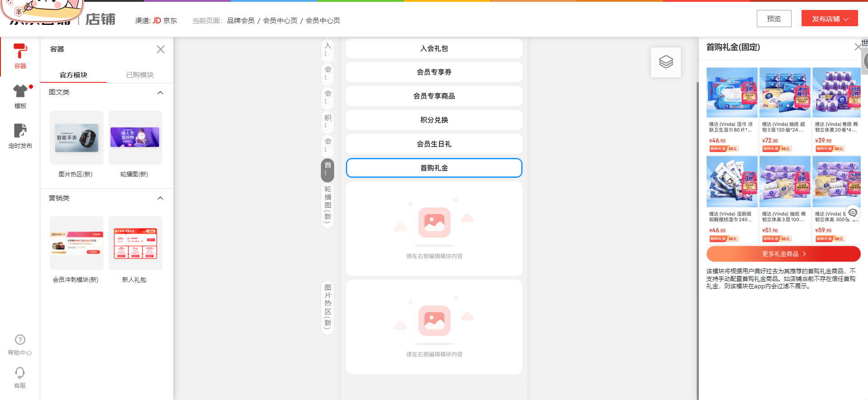868x400 pixels.
Task: Close the 容器 panel with X
Action: (x=160, y=49)
